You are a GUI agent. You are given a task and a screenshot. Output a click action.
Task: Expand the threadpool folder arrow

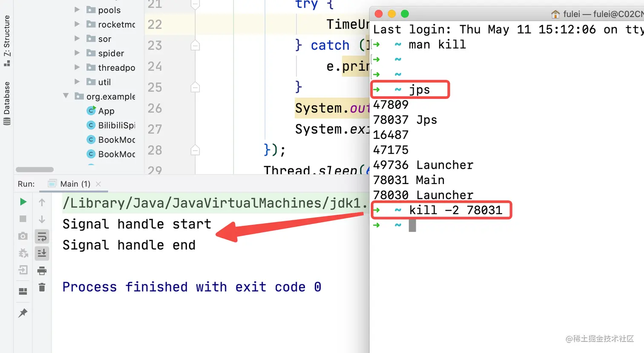coord(77,67)
